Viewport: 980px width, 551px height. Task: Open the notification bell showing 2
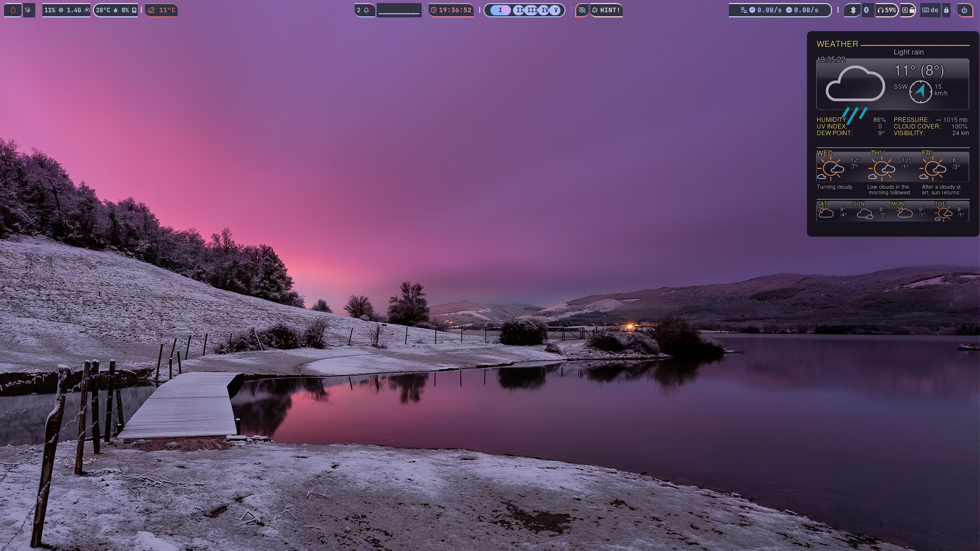click(364, 10)
